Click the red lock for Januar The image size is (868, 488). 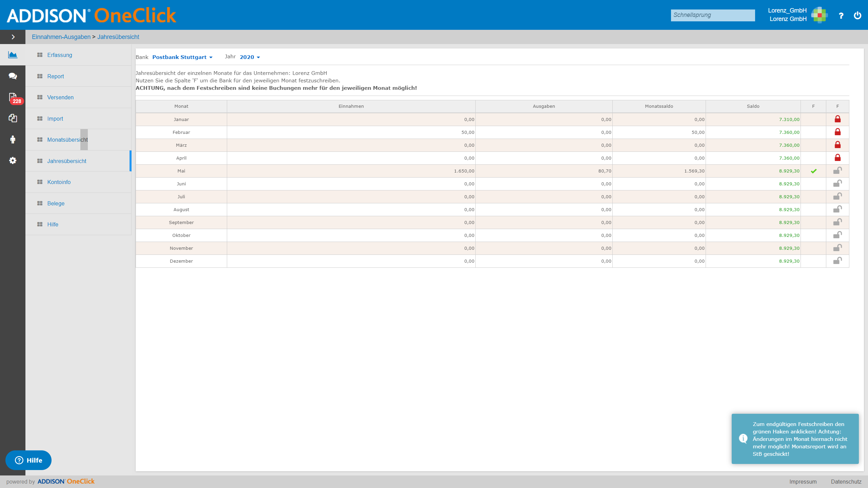(837, 119)
